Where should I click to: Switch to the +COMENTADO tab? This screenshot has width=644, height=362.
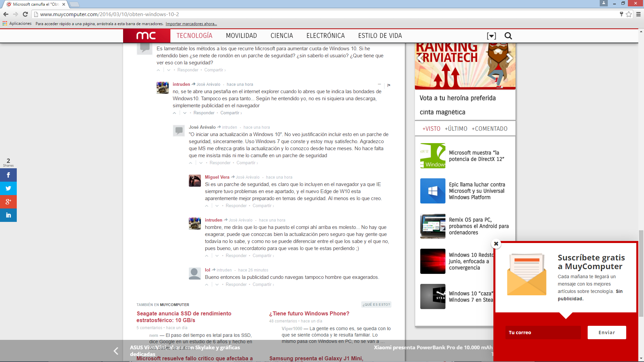490,129
